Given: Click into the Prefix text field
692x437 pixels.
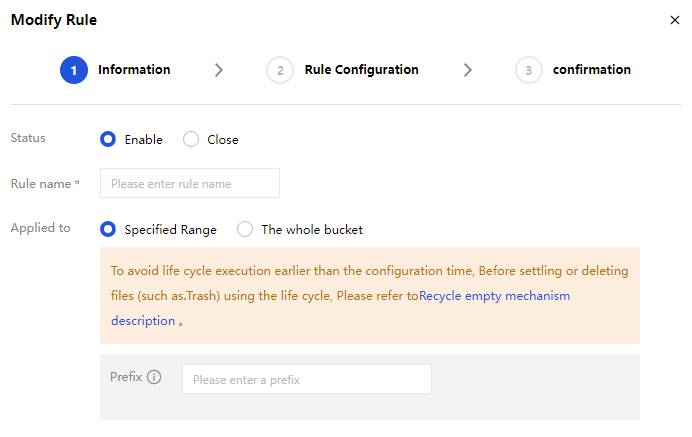Looking at the screenshot, I should (x=306, y=380).
